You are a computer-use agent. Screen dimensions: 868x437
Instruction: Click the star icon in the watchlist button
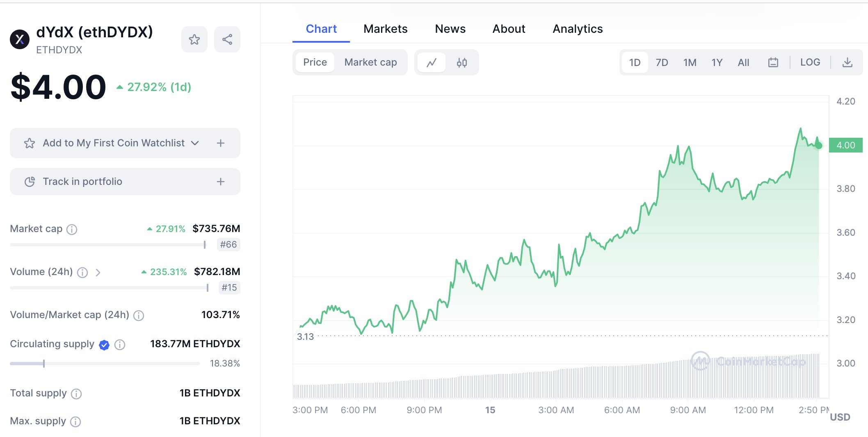point(30,143)
